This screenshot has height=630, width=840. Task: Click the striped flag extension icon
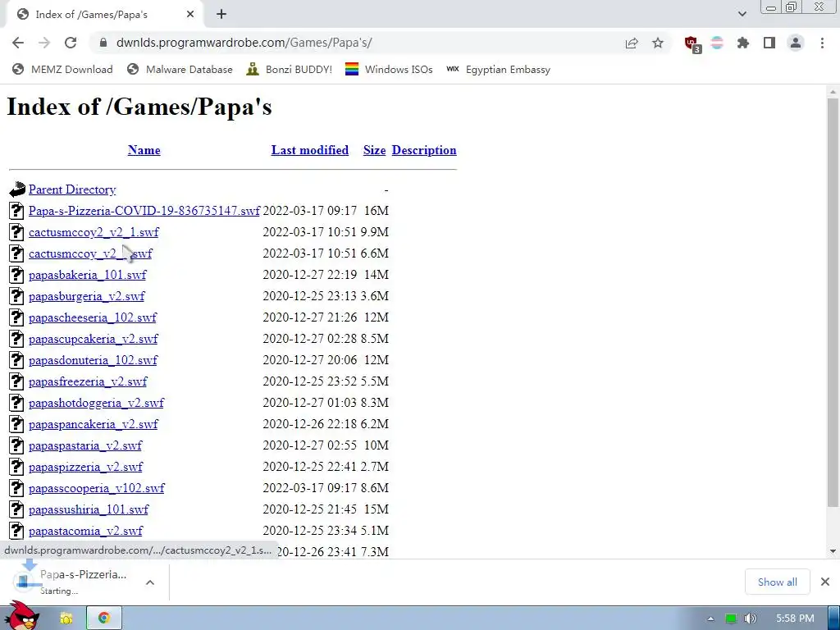click(x=717, y=43)
